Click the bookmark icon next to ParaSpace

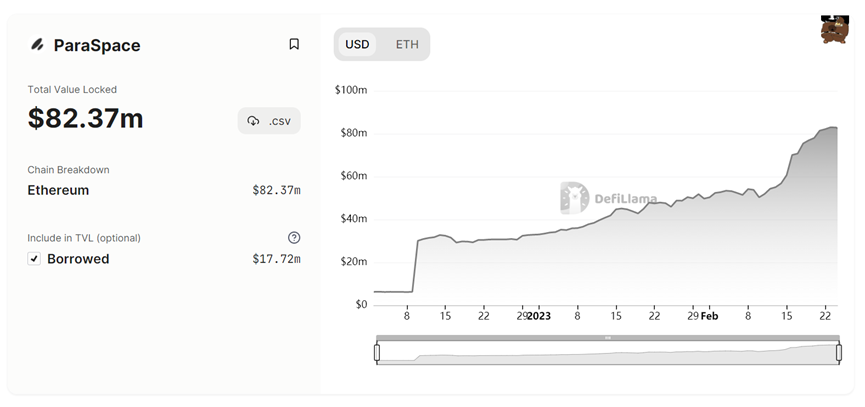[294, 44]
